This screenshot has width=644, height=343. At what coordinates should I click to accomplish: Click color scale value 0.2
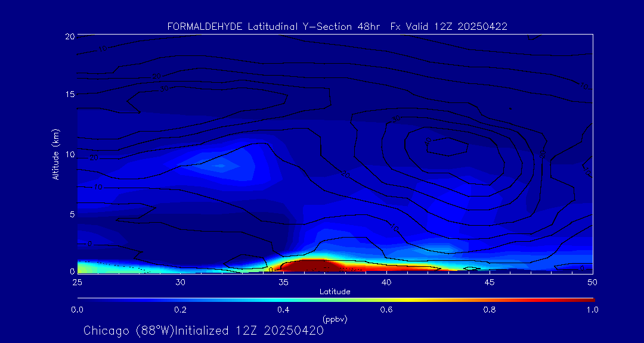click(x=181, y=310)
